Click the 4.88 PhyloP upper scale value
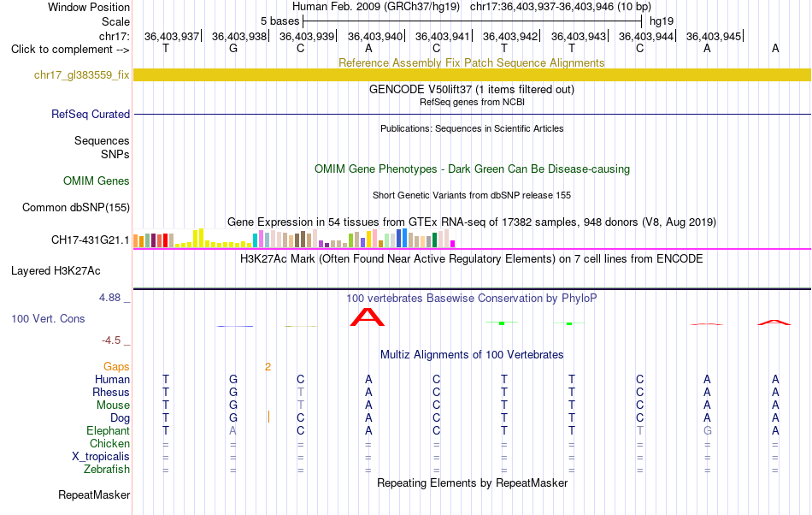 [x=109, y=298]
